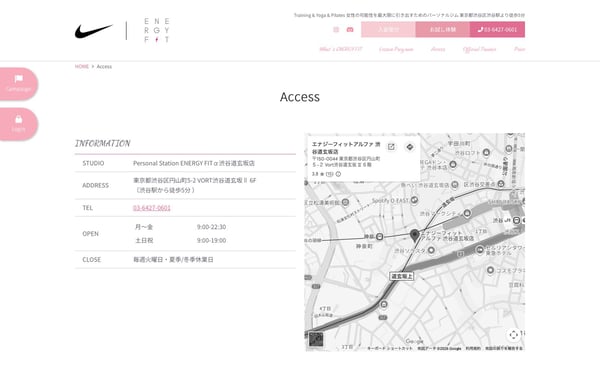Click the 神泉 station icon on map
Image resolution: width=600 pixels, height=375 pixels.
click(x=380, y=237)
